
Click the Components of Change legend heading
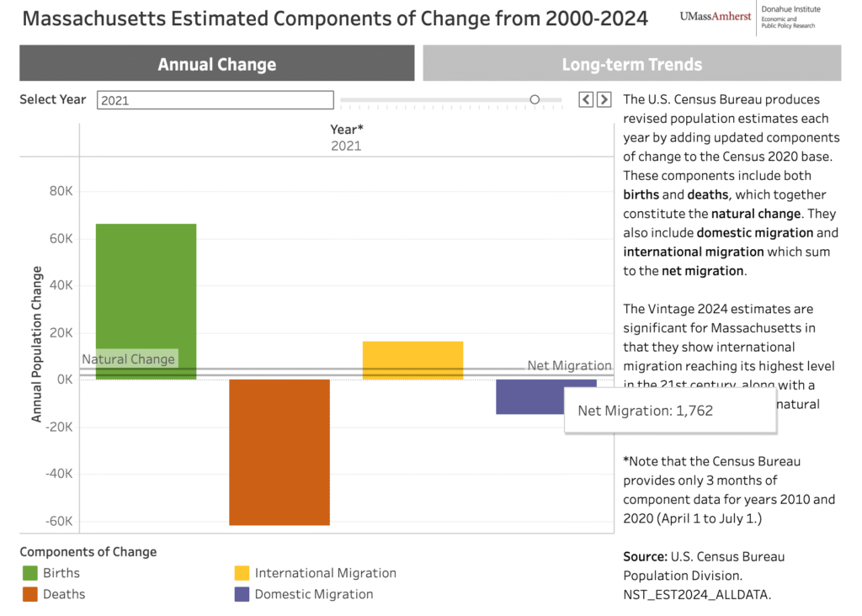tap(88, 551)
